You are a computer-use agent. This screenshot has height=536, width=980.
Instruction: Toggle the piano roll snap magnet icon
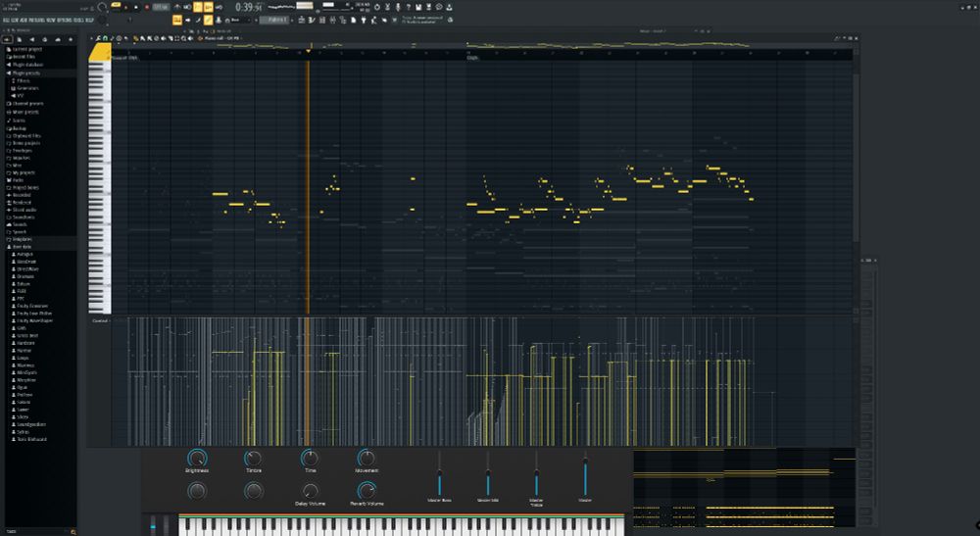105,38
